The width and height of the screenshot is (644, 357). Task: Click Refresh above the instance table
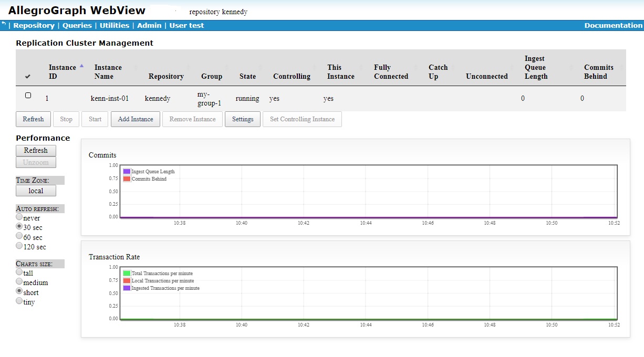click(33, 119)
